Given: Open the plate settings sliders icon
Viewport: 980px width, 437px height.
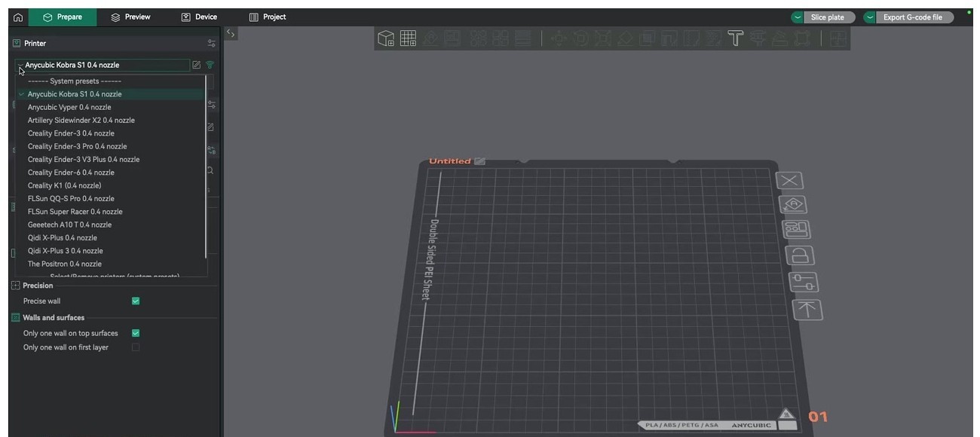Looking at the screenshot, I should pyautogui.click(x=804, y=283).
